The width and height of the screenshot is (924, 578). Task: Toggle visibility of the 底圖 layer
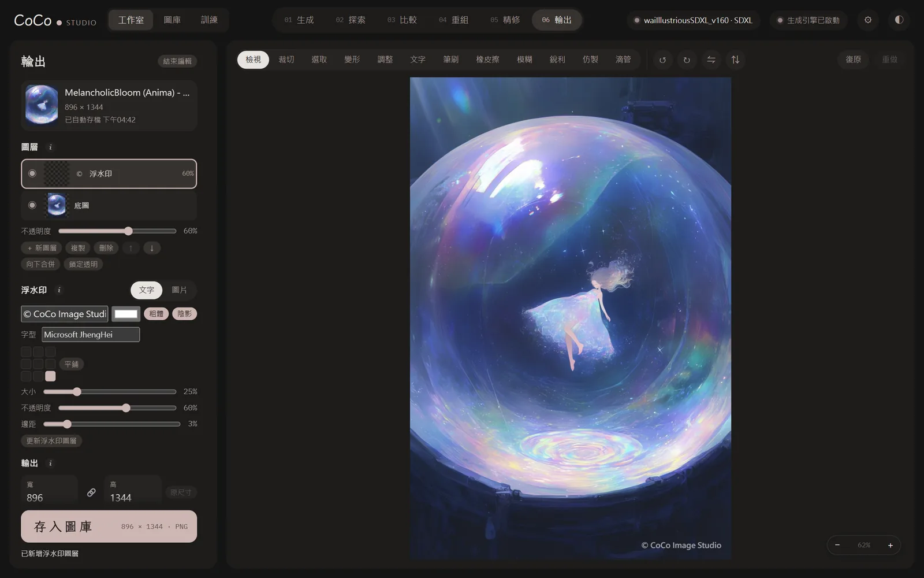tap(32, 205)
